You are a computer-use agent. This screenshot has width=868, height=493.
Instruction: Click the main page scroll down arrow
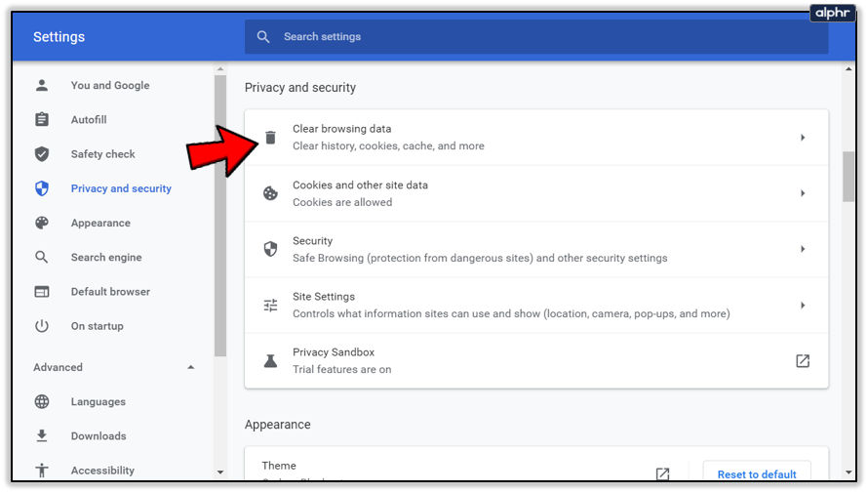pos(848,472)
